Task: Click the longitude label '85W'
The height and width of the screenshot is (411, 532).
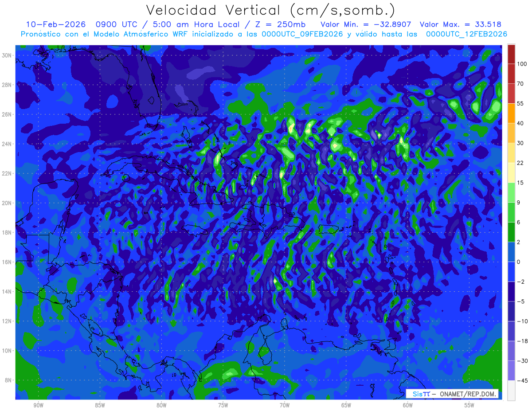Action: [100, 406]
